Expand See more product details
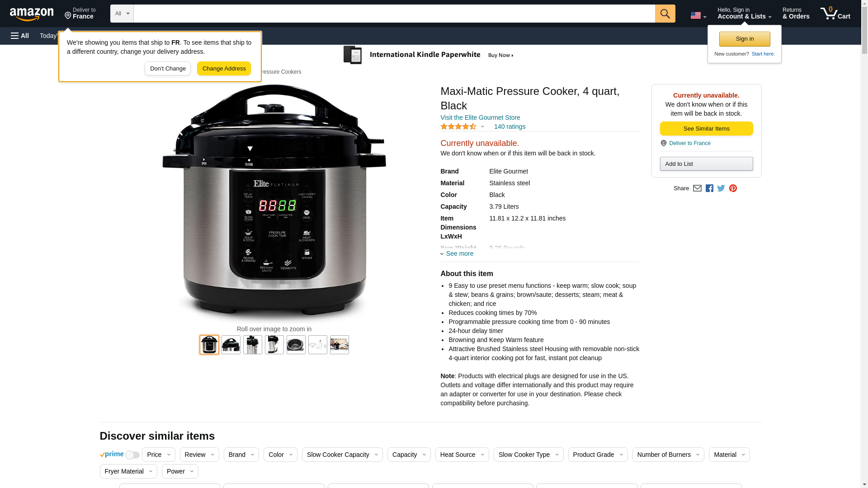Viewport: 868px width, 488px height. (x=457, y=253)
